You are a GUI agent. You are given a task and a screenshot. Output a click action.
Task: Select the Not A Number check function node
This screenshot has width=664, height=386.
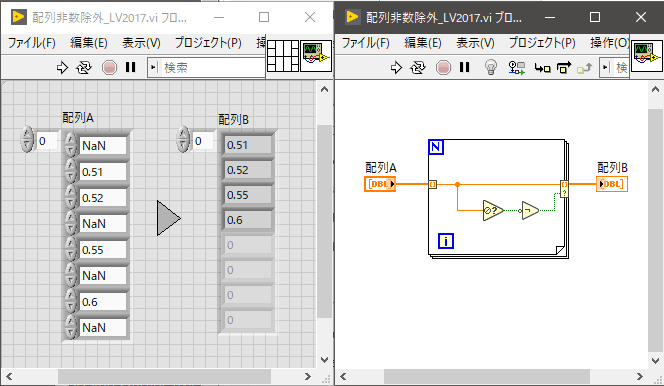pos(493,210)
